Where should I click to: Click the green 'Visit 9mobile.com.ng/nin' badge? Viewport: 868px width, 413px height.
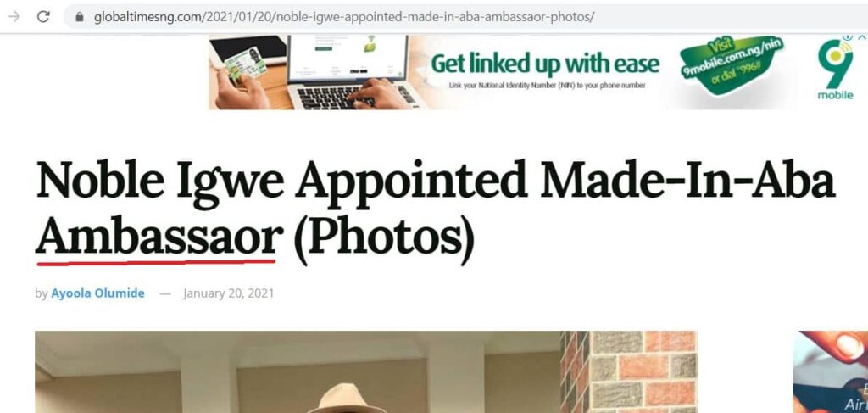pos(730,64)
